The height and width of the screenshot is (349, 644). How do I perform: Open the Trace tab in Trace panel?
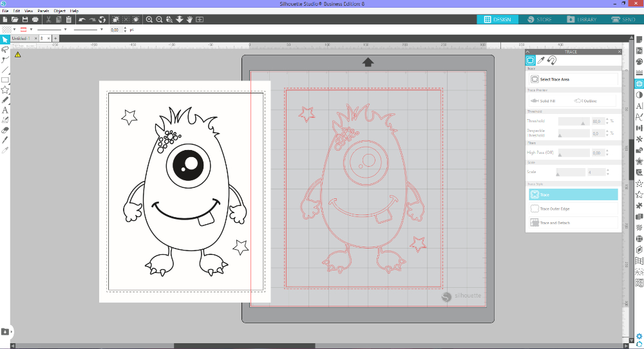click(530, 61)
